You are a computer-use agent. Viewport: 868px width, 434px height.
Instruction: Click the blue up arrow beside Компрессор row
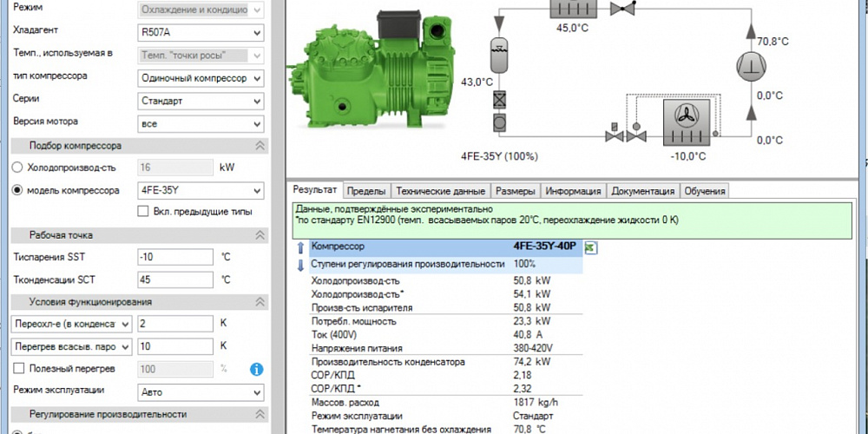point(300,247)
